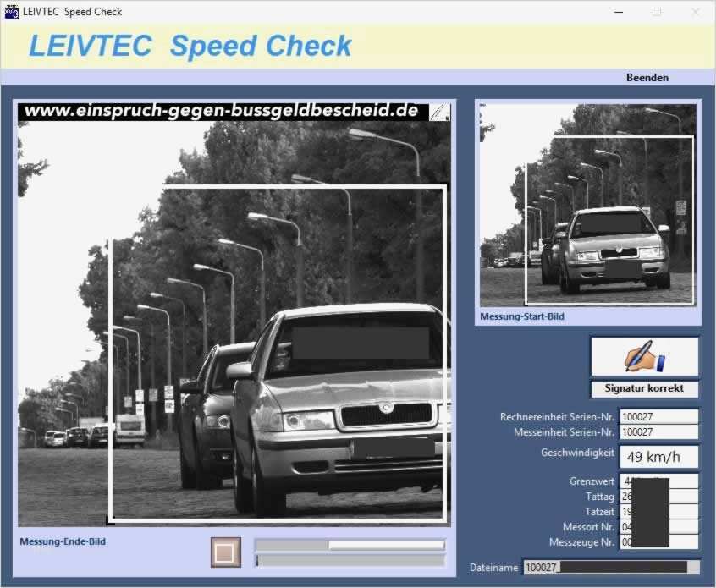716x588 pixels.
Task: Click the Messzeuge Nr. label
Action: pyautogui.click(x=581, y=542)
